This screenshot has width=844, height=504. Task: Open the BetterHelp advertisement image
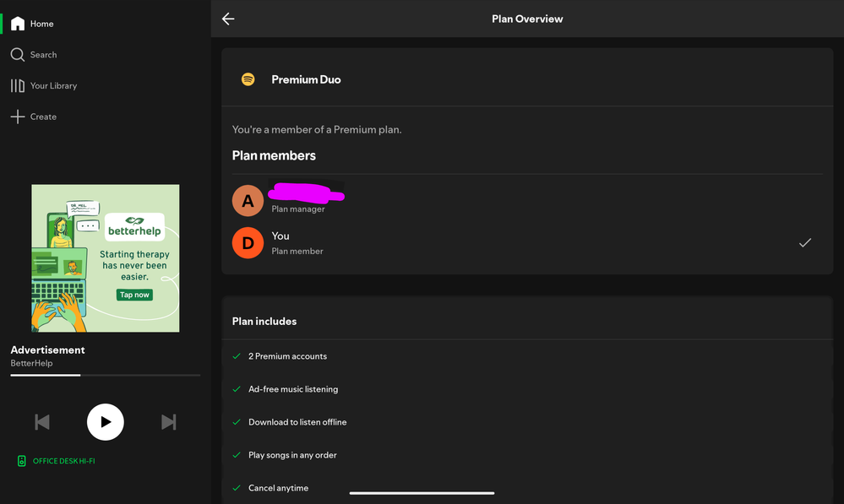point(106,258)
